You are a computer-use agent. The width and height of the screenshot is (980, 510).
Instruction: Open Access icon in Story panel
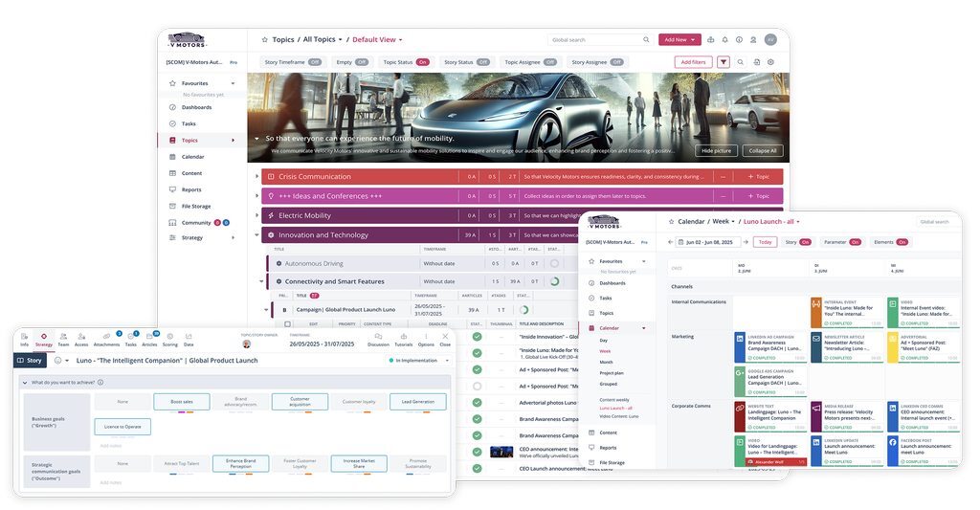[x=81, y=340]
